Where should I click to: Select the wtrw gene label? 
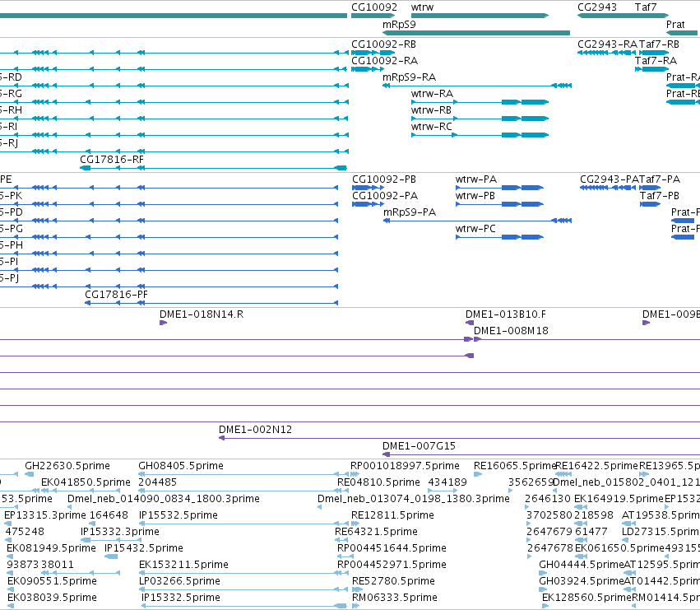point(422,7)
